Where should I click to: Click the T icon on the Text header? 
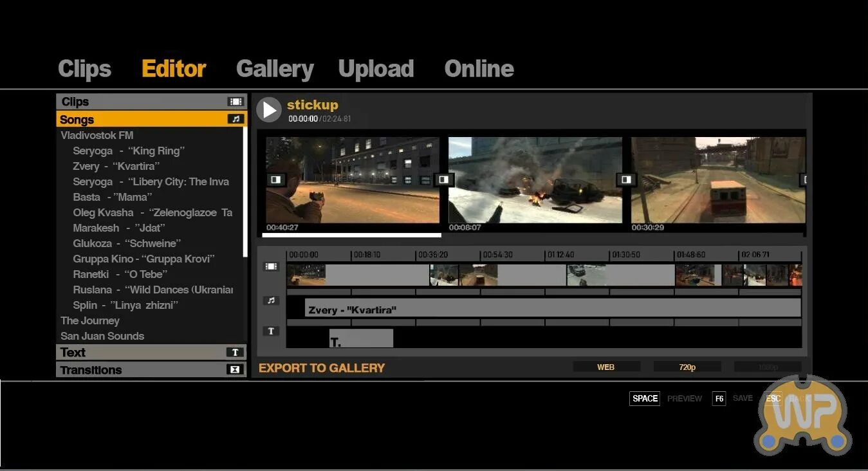235,352
